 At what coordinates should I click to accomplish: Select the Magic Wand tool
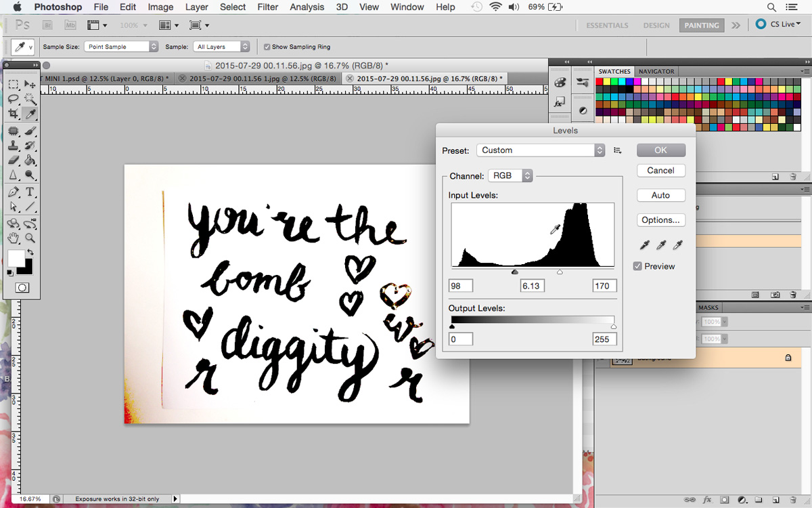click(30, 99)
